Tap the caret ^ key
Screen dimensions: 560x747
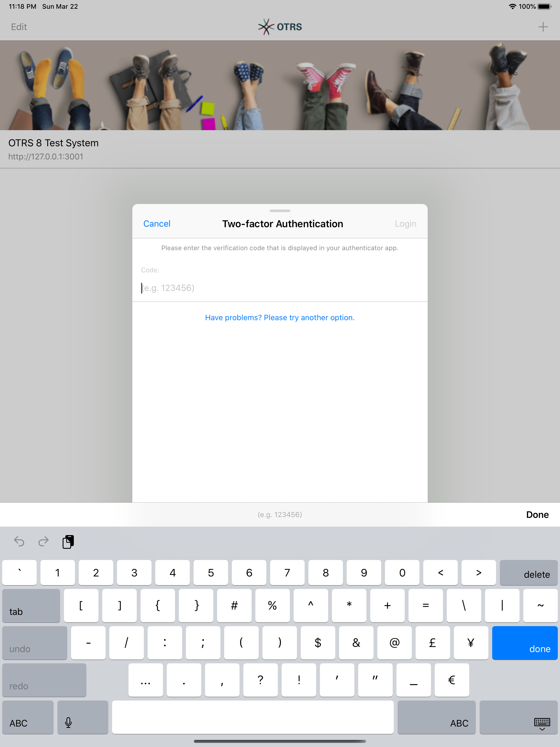coord(311,606)
